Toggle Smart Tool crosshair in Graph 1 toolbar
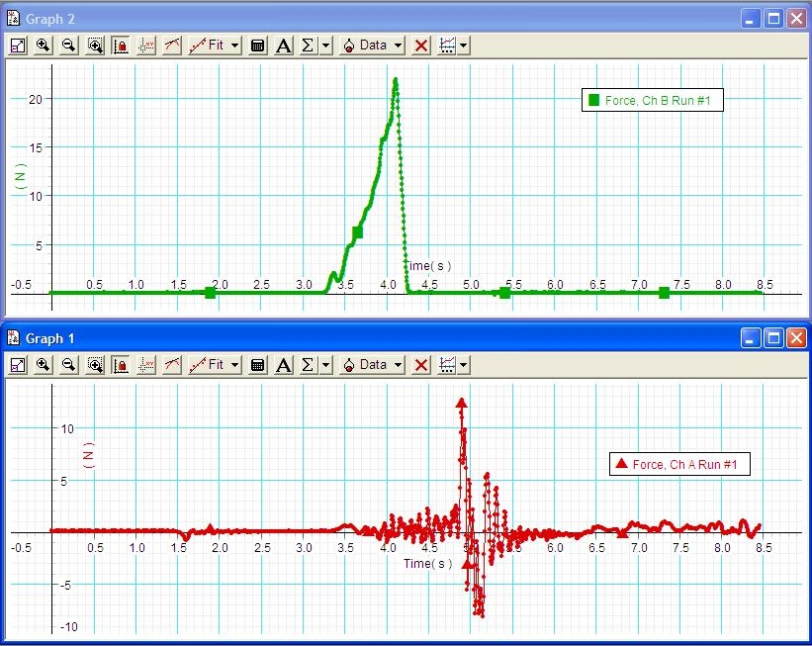 [146, 365]
